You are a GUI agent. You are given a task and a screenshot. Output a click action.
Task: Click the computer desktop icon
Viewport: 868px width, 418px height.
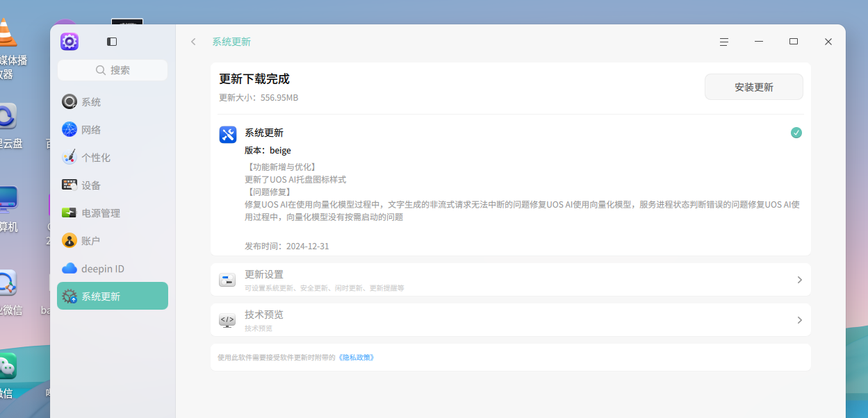[x=7, y=199]
